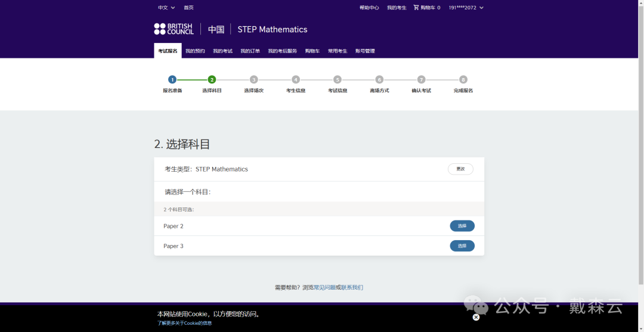
Task: Click step 4 circle 考生信息
Action: (296, 80)
